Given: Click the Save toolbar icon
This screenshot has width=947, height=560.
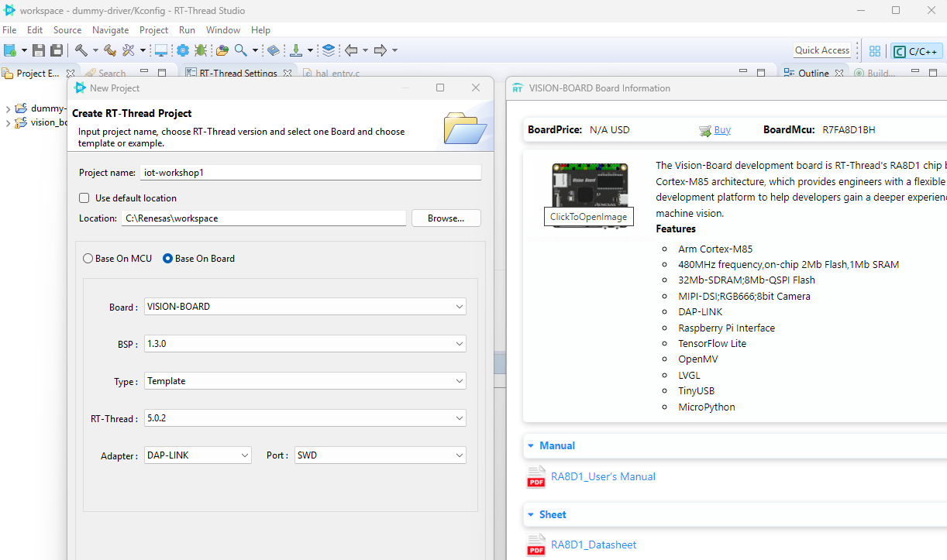Looking at the screenshot, I should click(x=38, y=50).
